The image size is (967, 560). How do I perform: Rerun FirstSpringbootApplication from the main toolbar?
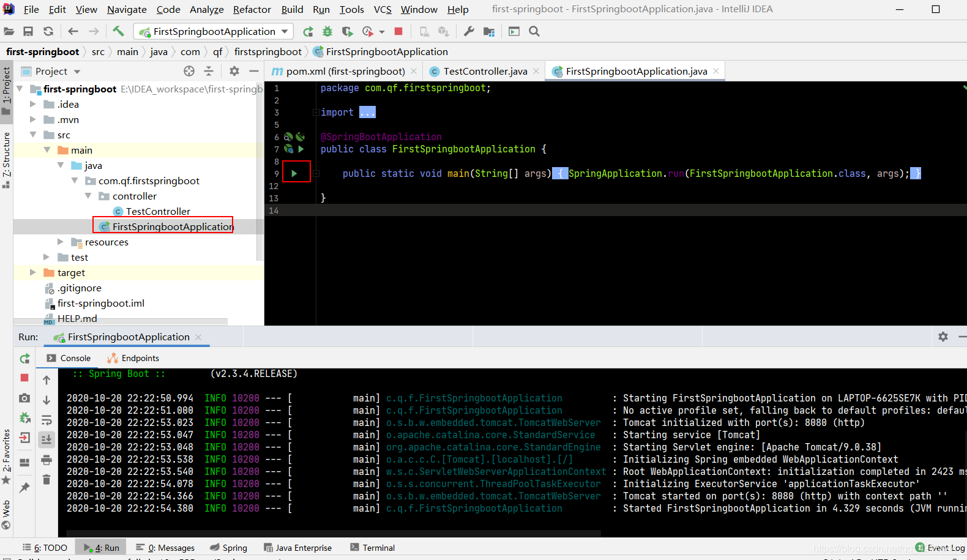tap(308, 31)
